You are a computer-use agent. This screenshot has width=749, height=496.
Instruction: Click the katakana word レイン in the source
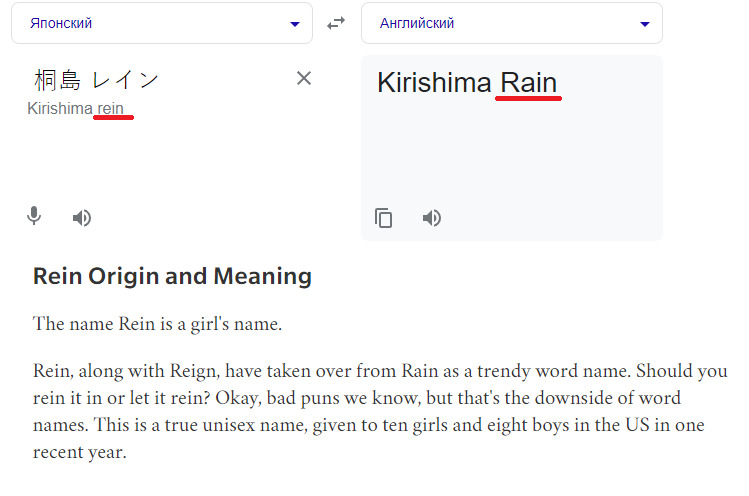(125, 79)
